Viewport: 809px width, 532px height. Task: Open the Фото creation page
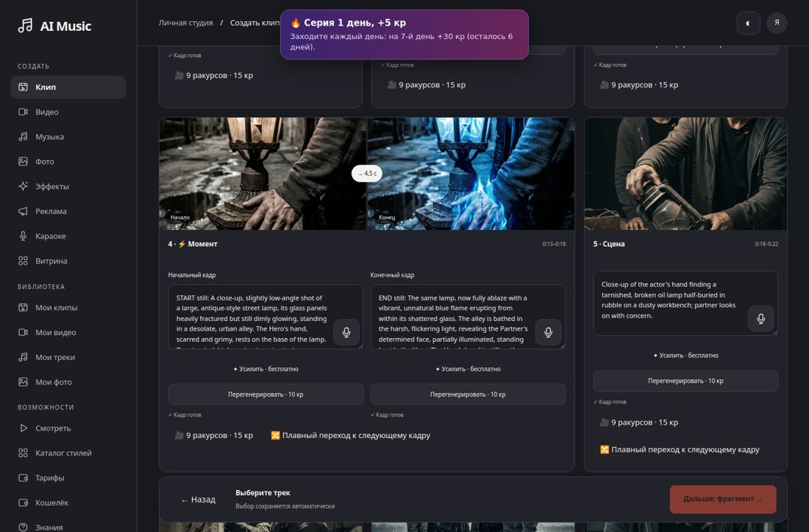tap(68, 162)
